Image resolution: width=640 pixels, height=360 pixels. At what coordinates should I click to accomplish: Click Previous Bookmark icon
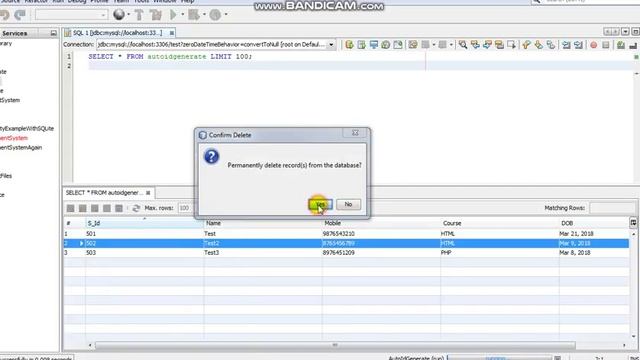[526, 44]
